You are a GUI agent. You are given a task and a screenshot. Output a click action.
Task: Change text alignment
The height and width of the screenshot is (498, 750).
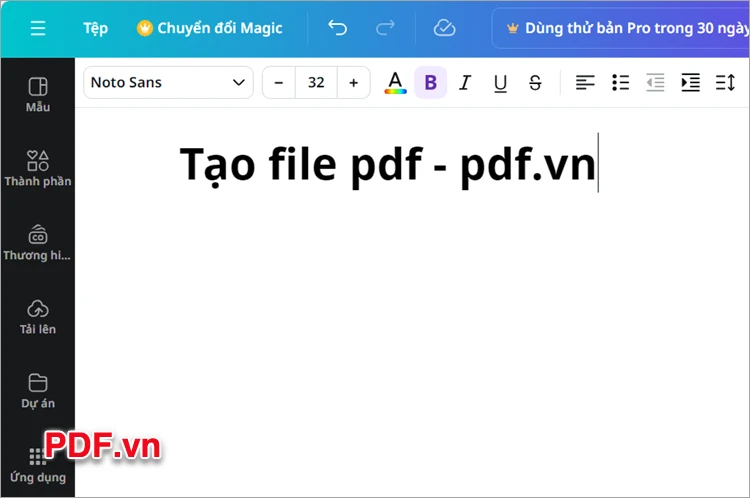point(585,83)
